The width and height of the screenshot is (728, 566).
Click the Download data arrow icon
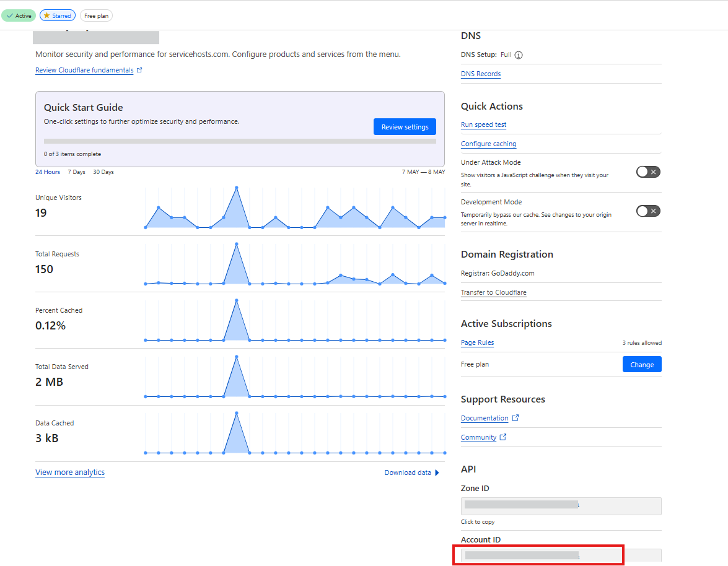click(437, 472)
